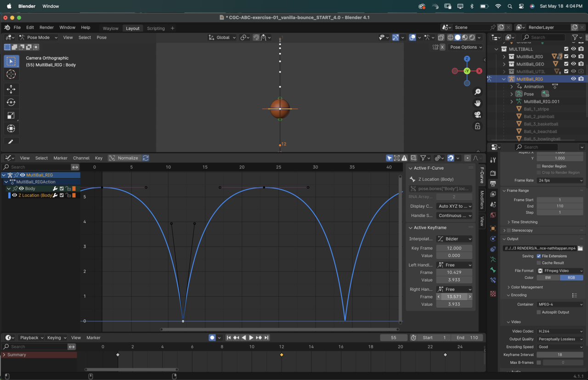Uncheck the File Extensions checkbox
The height and width of the screenshot is (380, 588).
539,256
